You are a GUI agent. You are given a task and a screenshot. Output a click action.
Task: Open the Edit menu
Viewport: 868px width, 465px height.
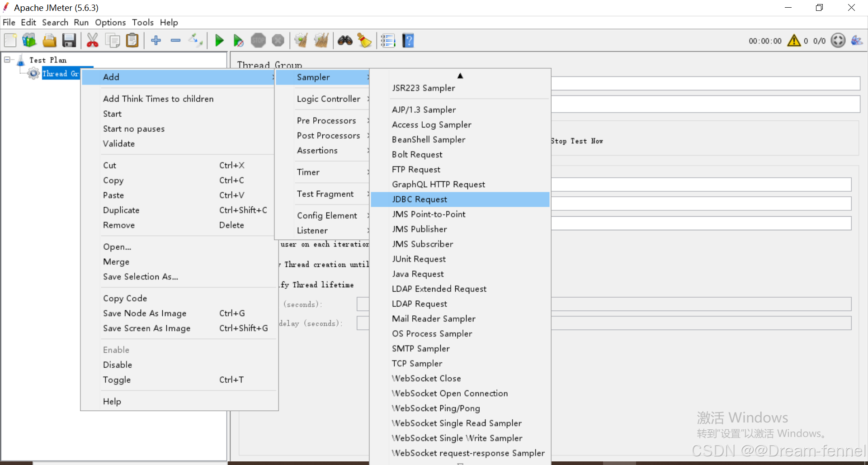[28, 22]
